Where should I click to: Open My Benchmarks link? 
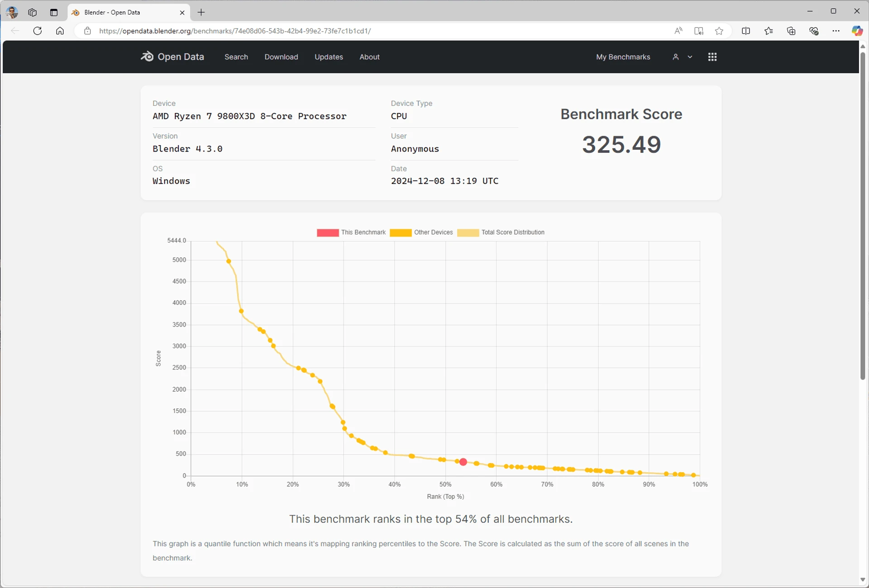pyautogui.click(x=623, y=57)
